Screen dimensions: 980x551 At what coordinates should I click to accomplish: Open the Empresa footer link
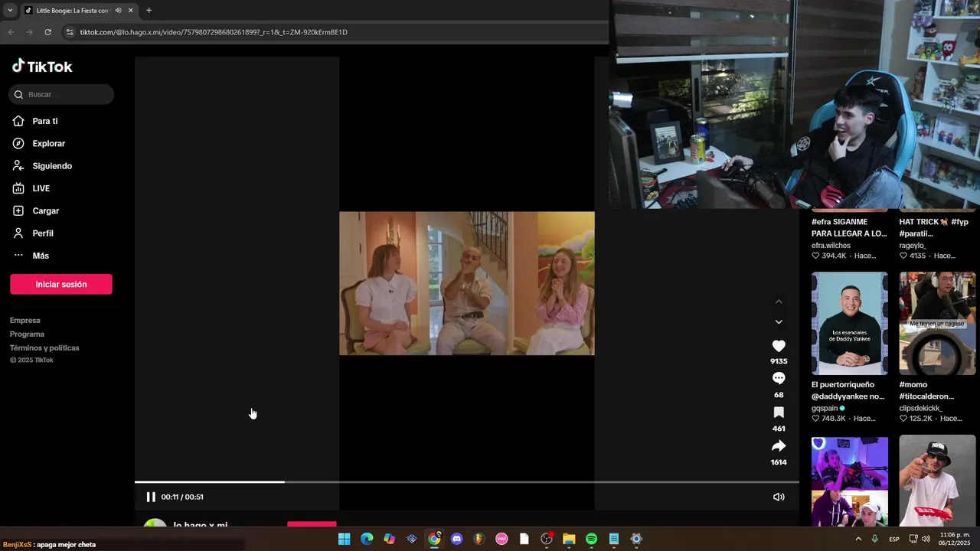coord(25,321)
